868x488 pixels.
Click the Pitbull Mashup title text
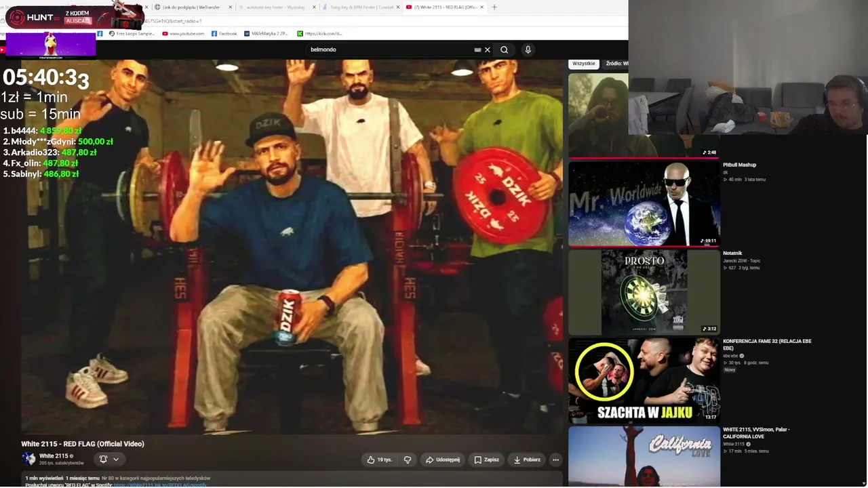click(x=739, y=165)
